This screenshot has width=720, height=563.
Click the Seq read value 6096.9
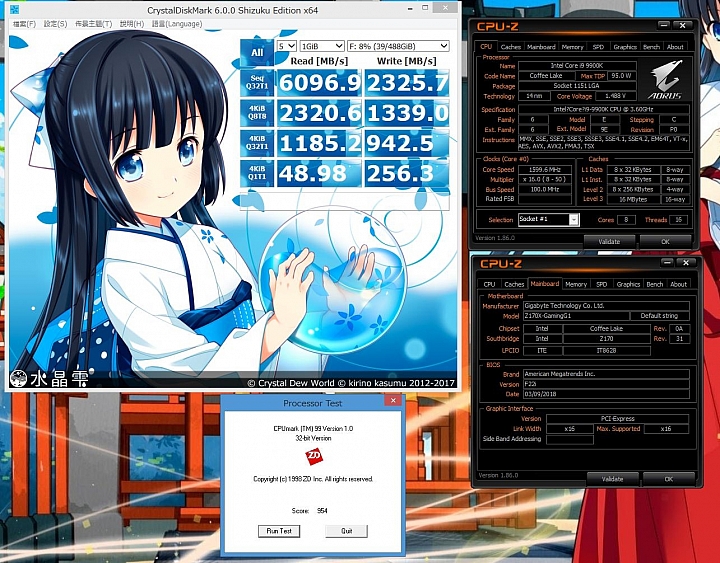click(x=320, y=83)
